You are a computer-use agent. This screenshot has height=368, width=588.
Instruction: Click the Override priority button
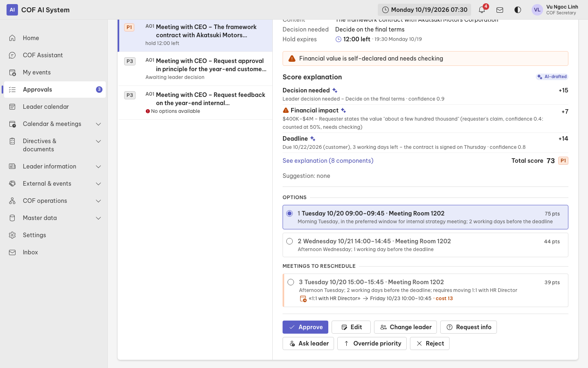pos(372,343)
